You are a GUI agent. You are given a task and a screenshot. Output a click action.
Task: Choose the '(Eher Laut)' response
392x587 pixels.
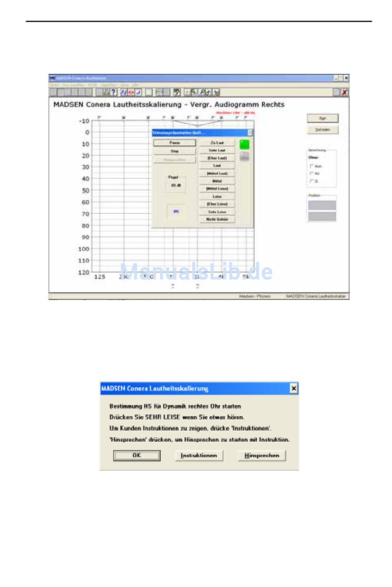tap(217, 158)
